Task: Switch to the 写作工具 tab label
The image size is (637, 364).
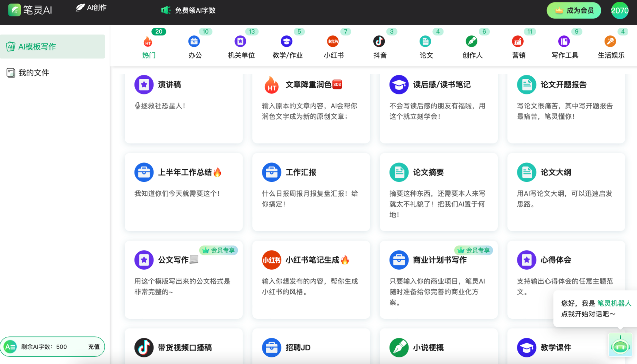Action: click(565, 55)
